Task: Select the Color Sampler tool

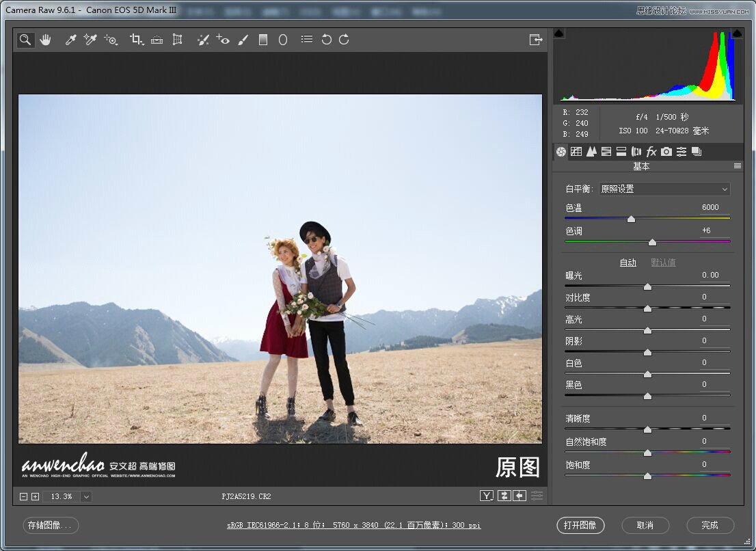Action: pos(90,40)
